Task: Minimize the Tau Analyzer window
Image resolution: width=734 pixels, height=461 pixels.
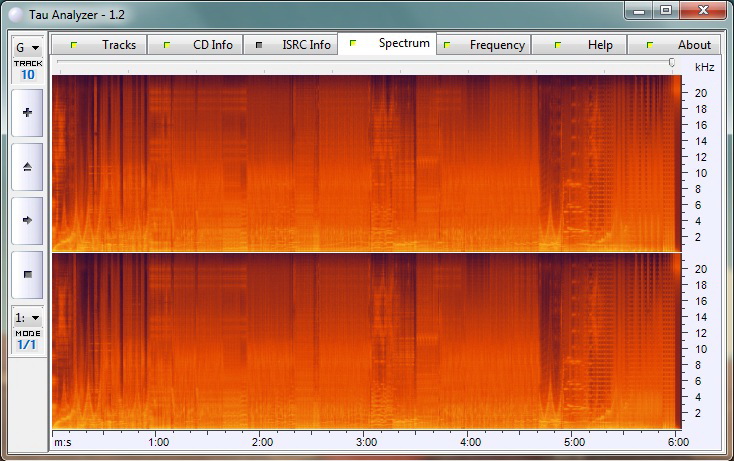Action: pyautogui.click(x=639, y=11)
